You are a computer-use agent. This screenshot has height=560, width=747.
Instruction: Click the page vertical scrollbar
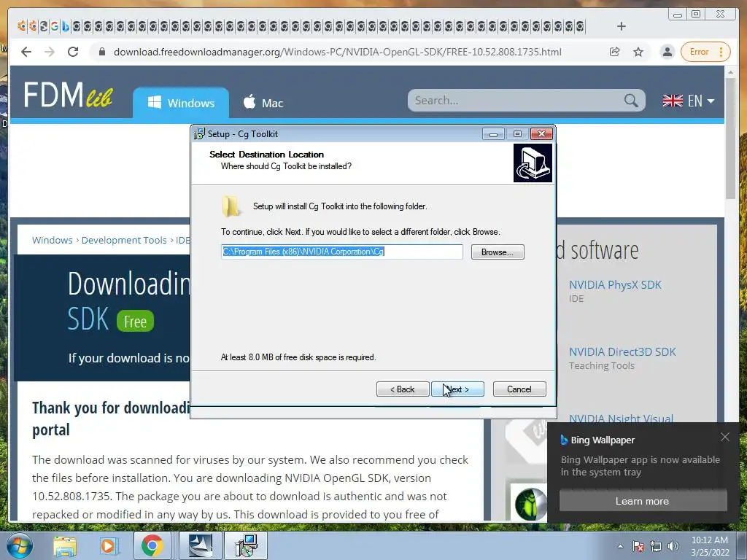point(730,138)
